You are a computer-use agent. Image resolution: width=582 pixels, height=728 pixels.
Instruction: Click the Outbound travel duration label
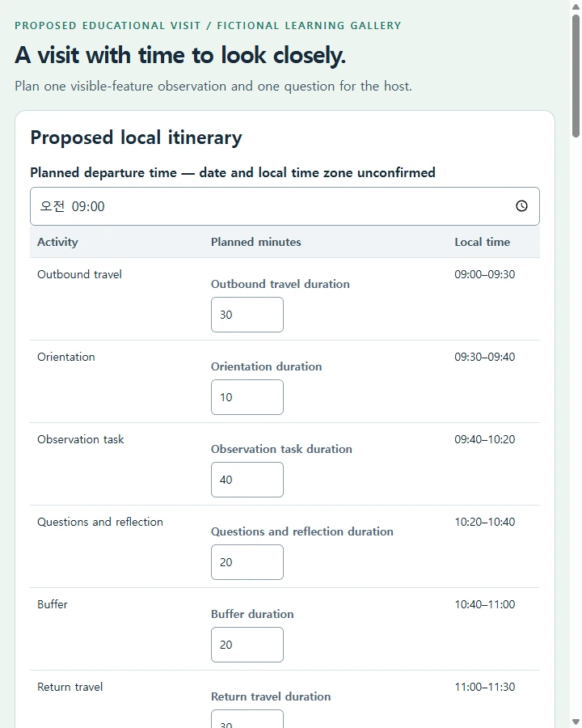[280, 284]
